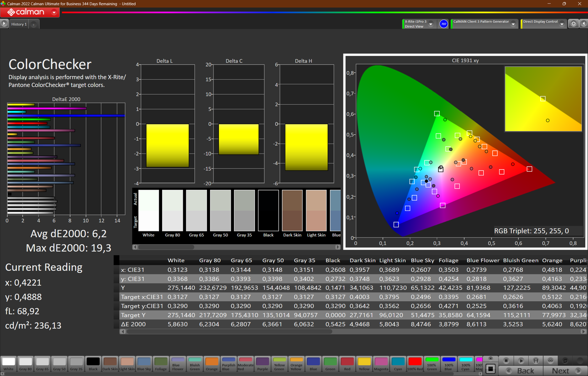The image size is (588, 376).
Task: Open the settings gear icon
Action: click(x=574, y=24)
